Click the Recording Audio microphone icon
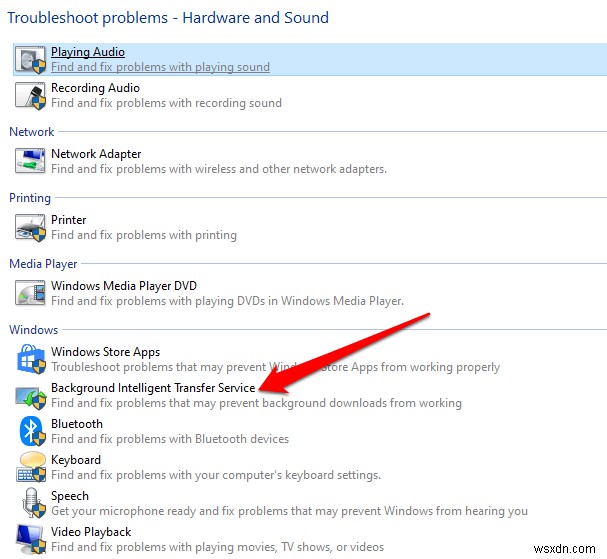Image resolution: width=607 pixels, height=559 pixels. (x=30, y=96)
